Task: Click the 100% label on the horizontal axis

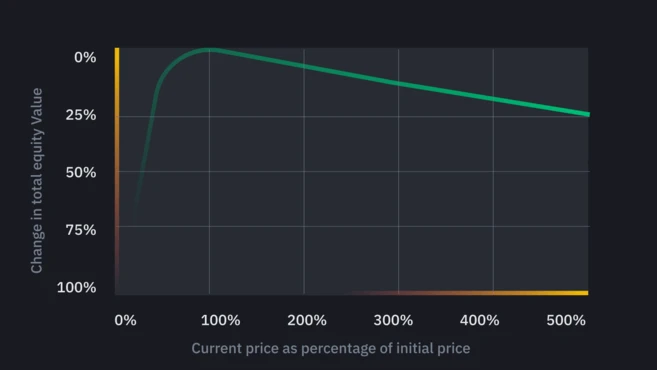Action: 220,321
